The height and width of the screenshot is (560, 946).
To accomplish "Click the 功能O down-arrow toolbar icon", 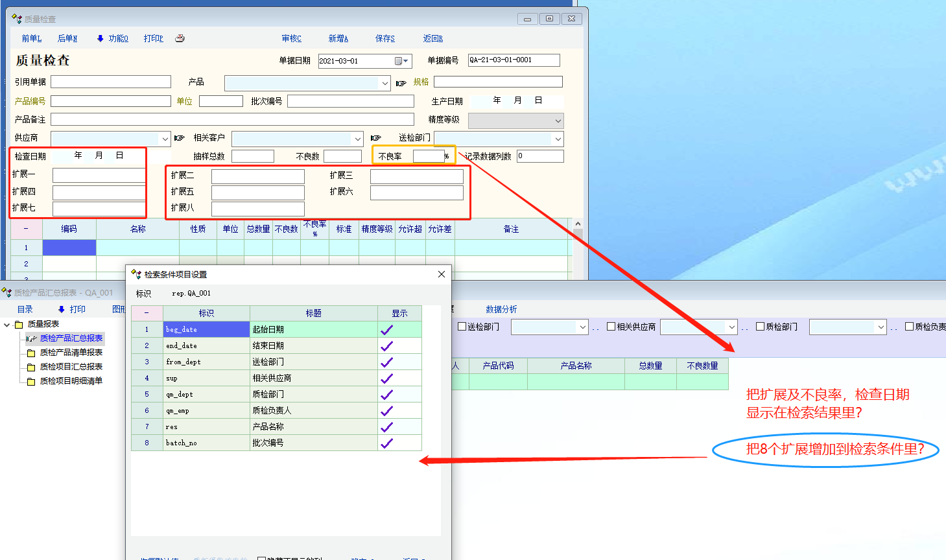I will pos(101,39).
